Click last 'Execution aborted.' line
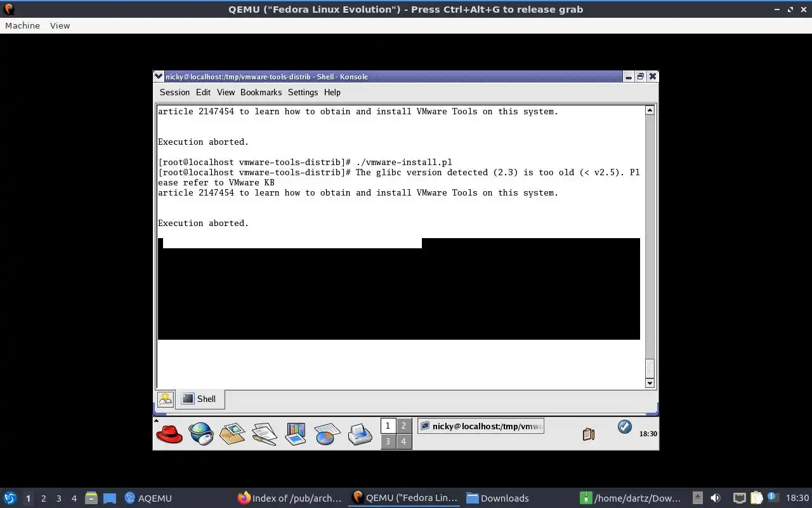Screen dimensions: 812x508 pyautogui.click(x=203, y=223)
